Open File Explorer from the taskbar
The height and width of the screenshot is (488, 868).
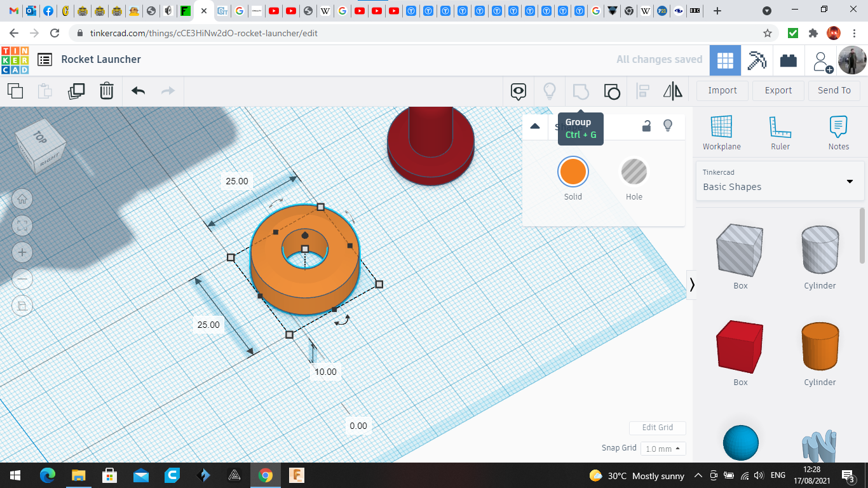pyautogui.click(x=78, y=475)
